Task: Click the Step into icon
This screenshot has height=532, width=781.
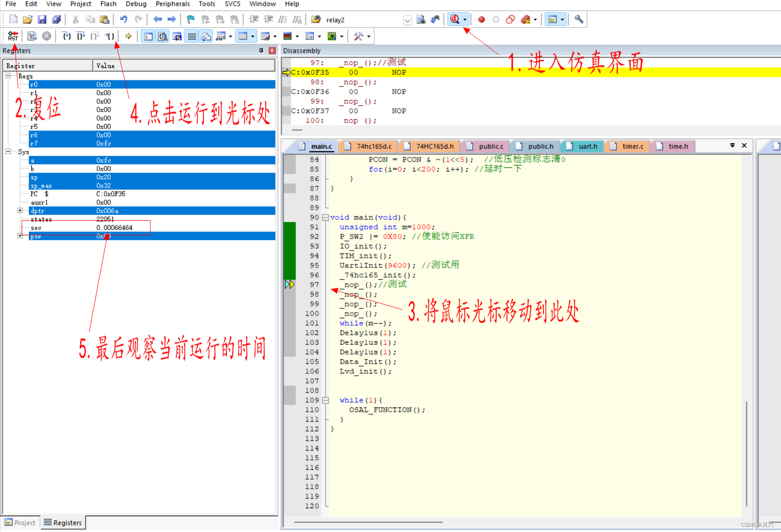Action: [67, 36]
